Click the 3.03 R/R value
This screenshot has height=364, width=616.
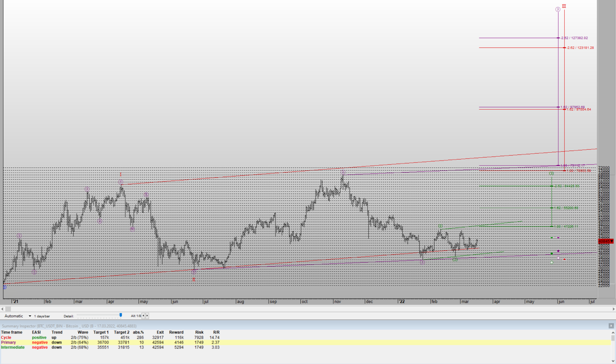(x=216, y=348)
